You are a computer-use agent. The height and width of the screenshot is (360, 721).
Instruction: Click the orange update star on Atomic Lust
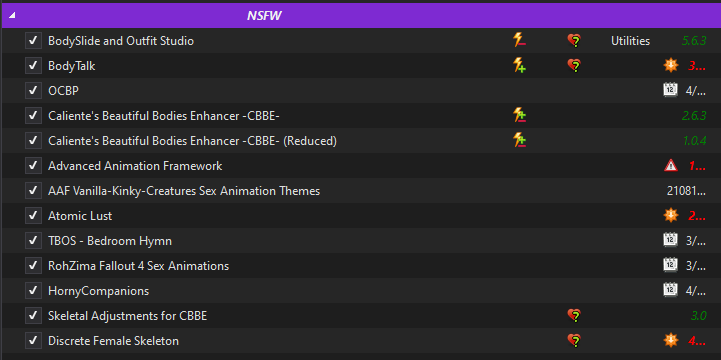pyautogui.click(x=671, y=215)
